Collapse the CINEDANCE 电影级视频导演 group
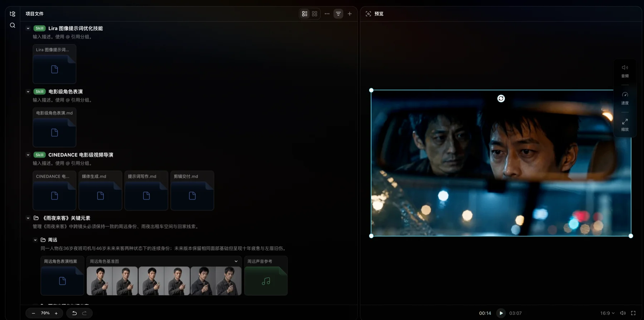This screenshot has height=320, width=644. [28, 155]
